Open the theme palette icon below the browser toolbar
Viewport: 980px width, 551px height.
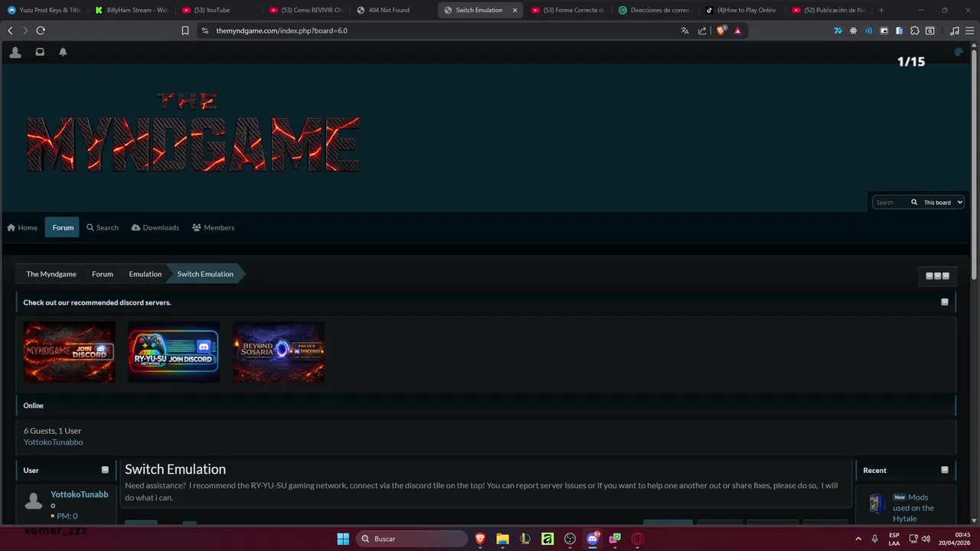tap(958, 52)
